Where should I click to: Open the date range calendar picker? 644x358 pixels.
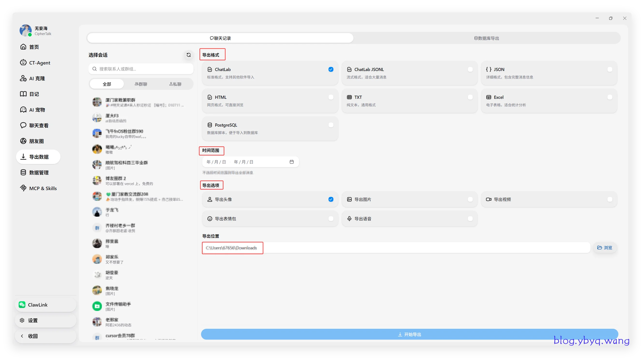(x=292, y=162)
